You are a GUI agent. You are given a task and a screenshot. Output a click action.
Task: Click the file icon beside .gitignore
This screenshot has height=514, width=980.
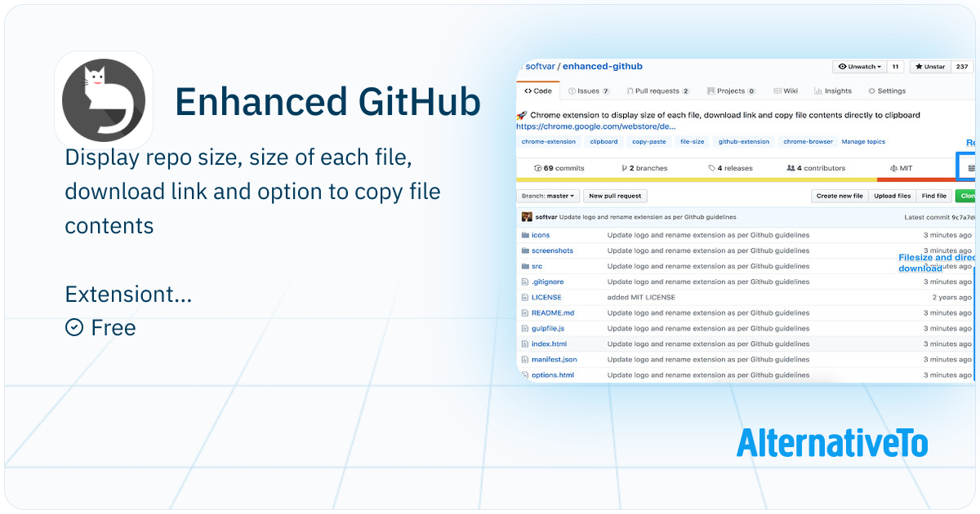click(525, 281)
